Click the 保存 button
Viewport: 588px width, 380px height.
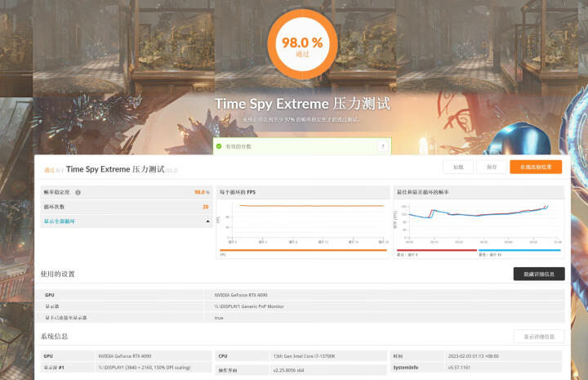(492, 167)
